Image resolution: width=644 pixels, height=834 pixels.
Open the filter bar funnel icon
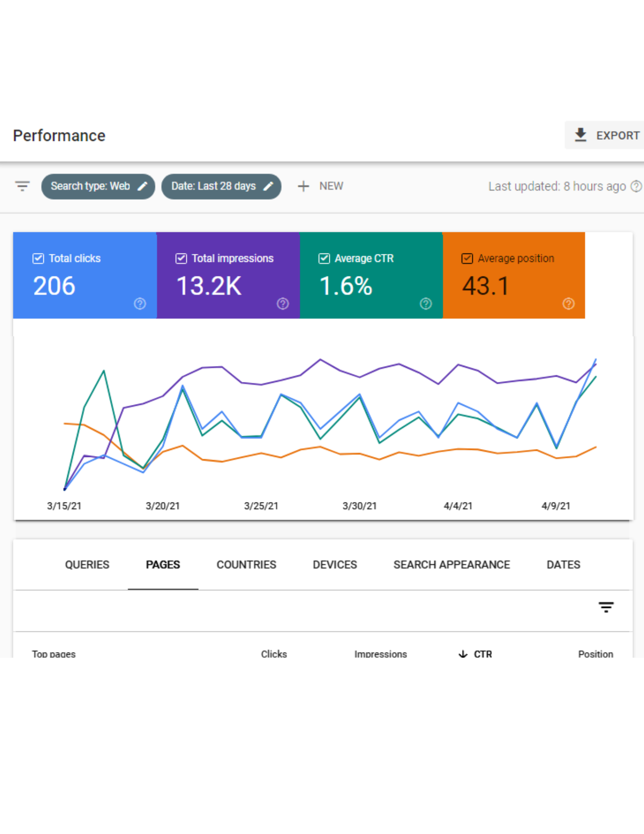23,186
